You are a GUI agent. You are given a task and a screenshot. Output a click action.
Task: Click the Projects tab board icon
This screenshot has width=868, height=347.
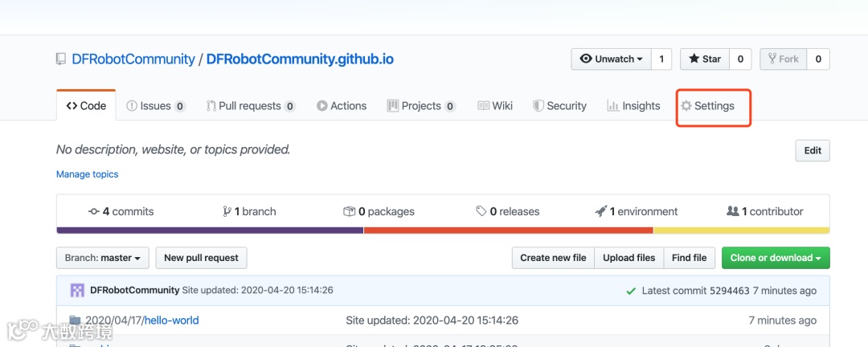click(x=392, y=106)
